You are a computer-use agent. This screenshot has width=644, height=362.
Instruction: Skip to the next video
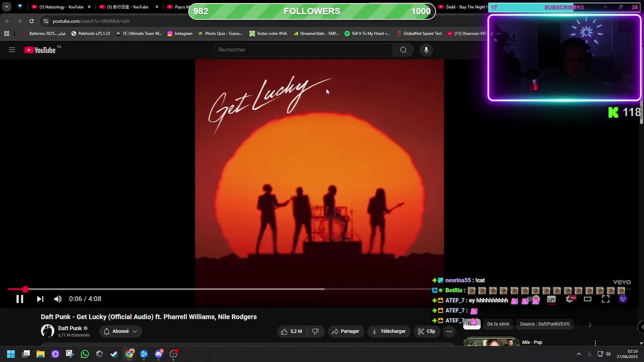(40, 299)
